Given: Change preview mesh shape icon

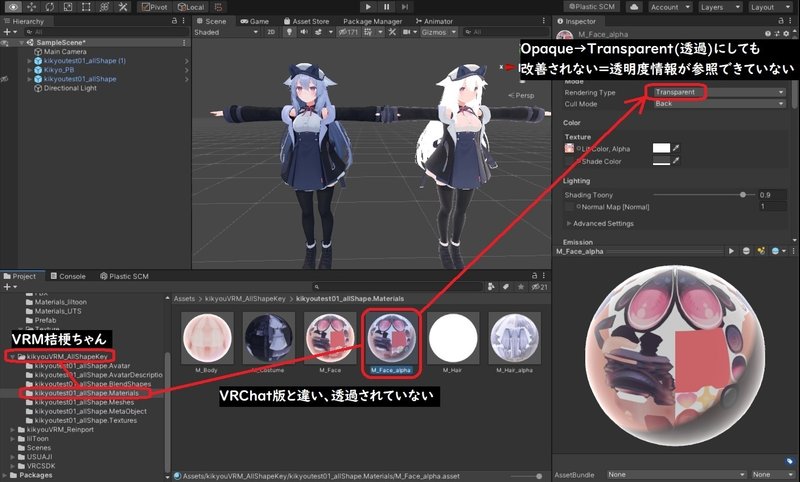Looking at the screenshot, I should pyautogui.click(x=746, y=251).
